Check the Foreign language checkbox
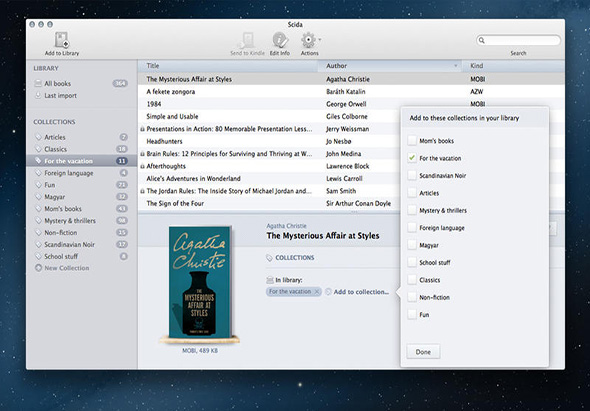The height and width of the screenshot is (411, 590). (412, 228)
